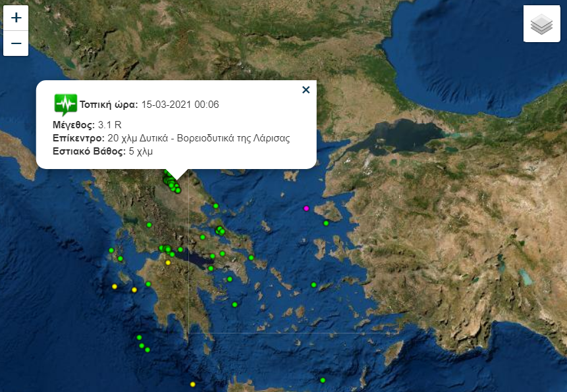This screenshot has width=567, height=392.
Task: Click the green marker in sea east of Peloponnese
Action: pyautogui.click(x=234, y=305)
